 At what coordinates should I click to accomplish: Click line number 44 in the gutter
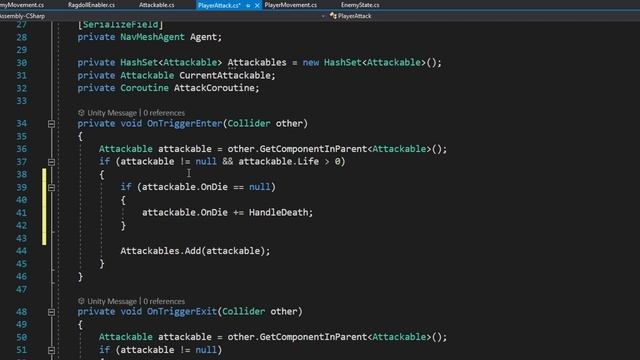click(22, 251)
